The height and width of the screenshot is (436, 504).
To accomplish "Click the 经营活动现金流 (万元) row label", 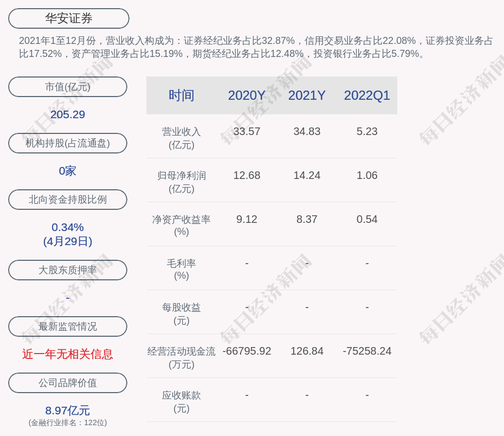I will click(182, 358).
